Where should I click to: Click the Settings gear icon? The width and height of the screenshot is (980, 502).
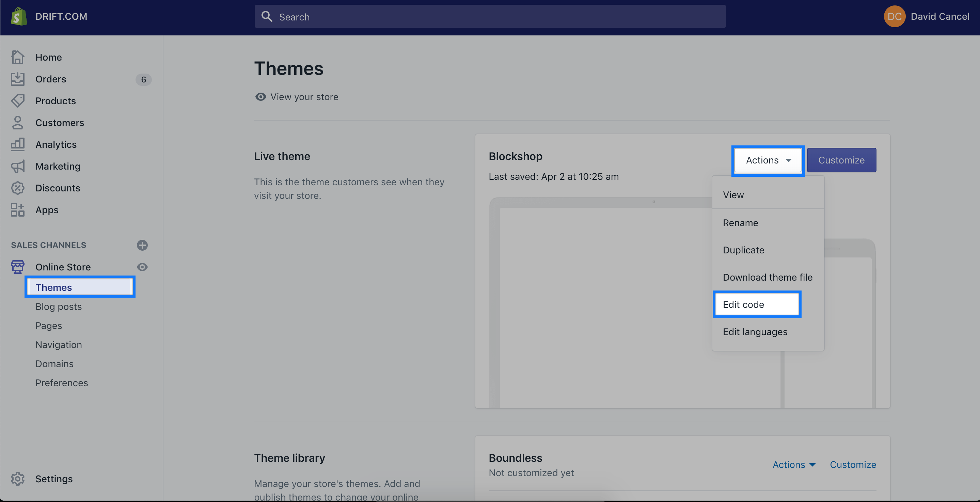(17, 479)
